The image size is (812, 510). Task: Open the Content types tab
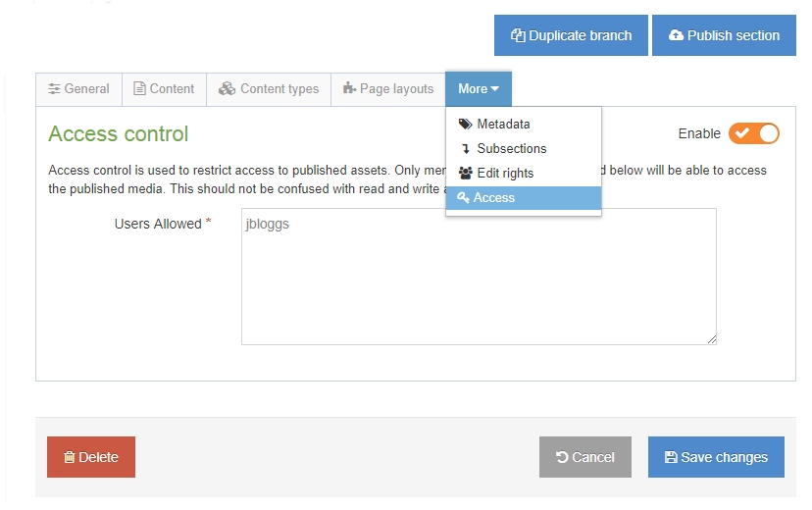tap(269, 89)
